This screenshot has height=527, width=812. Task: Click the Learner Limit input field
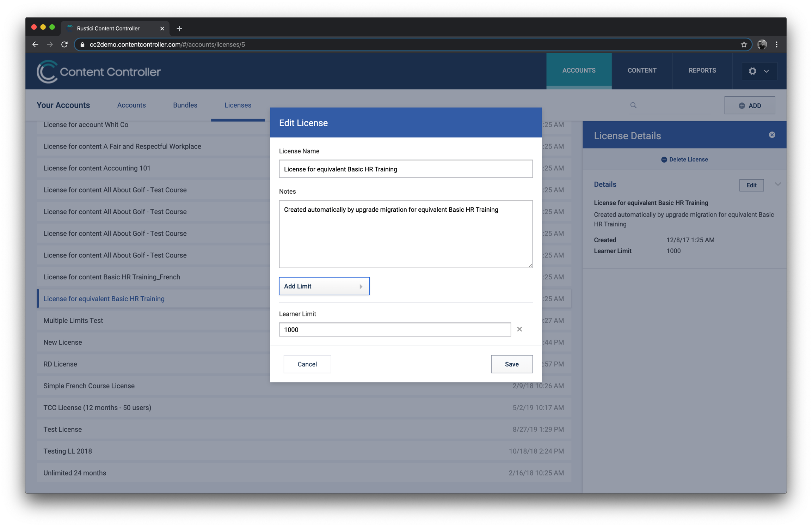click(x=395, y=329)
